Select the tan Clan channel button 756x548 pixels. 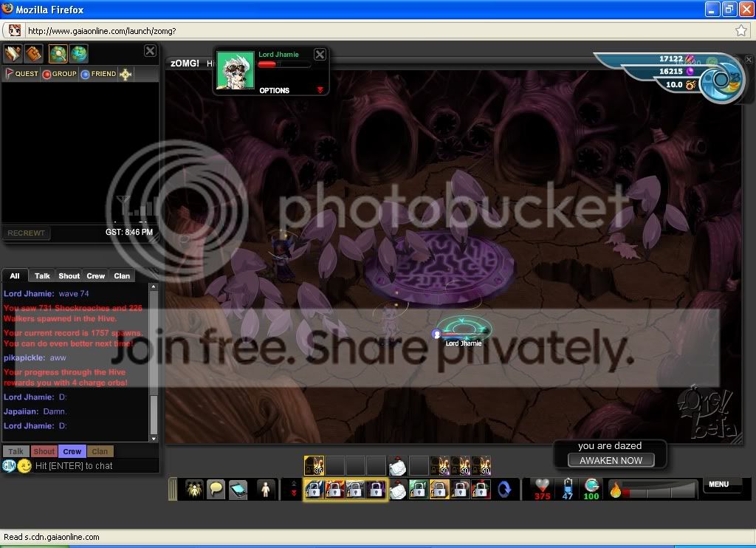click(x=100, y=451)
